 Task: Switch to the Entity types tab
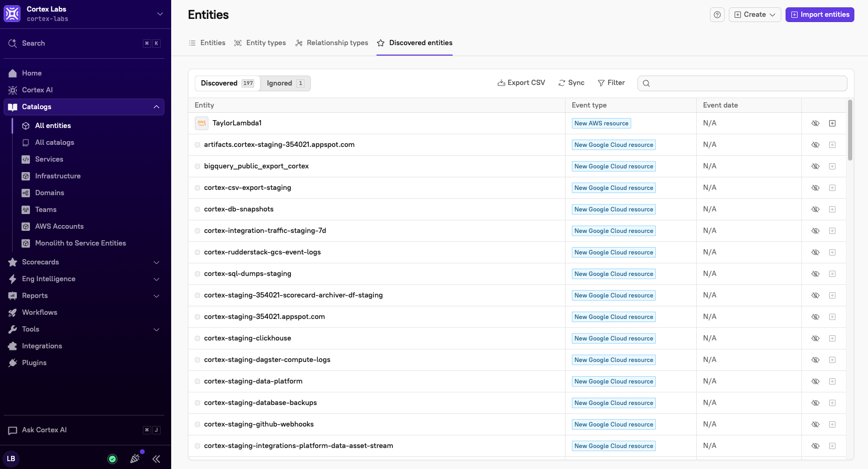[x=260, y=43]
